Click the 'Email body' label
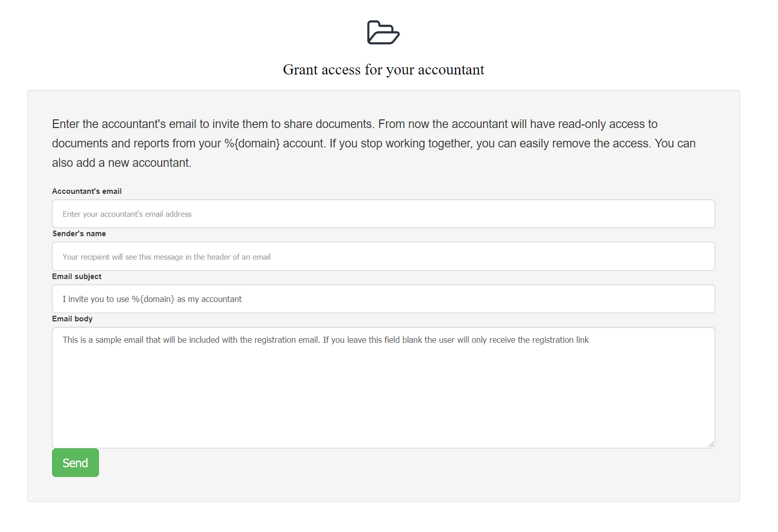The width and height of the screenshot is (778, 532). 72,318
